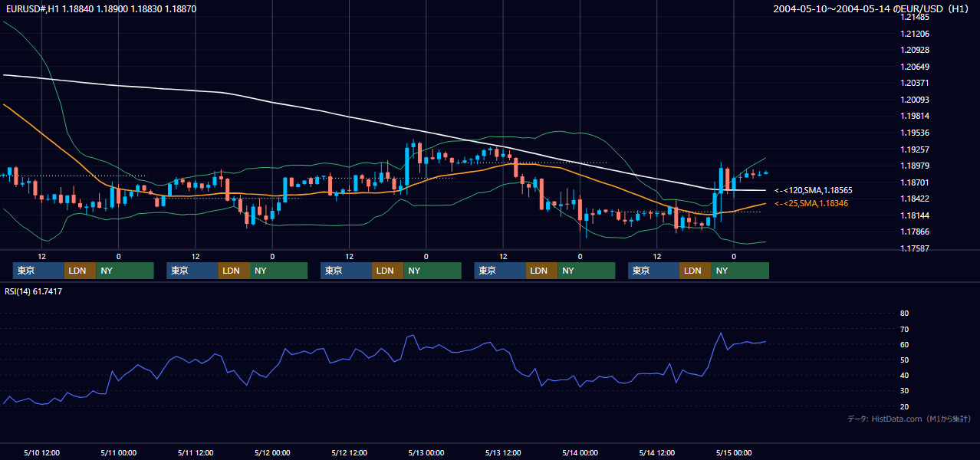Click the RSI 80 level label
The image size is (980, 460).
pyautogui.click(x=904, y=314)
